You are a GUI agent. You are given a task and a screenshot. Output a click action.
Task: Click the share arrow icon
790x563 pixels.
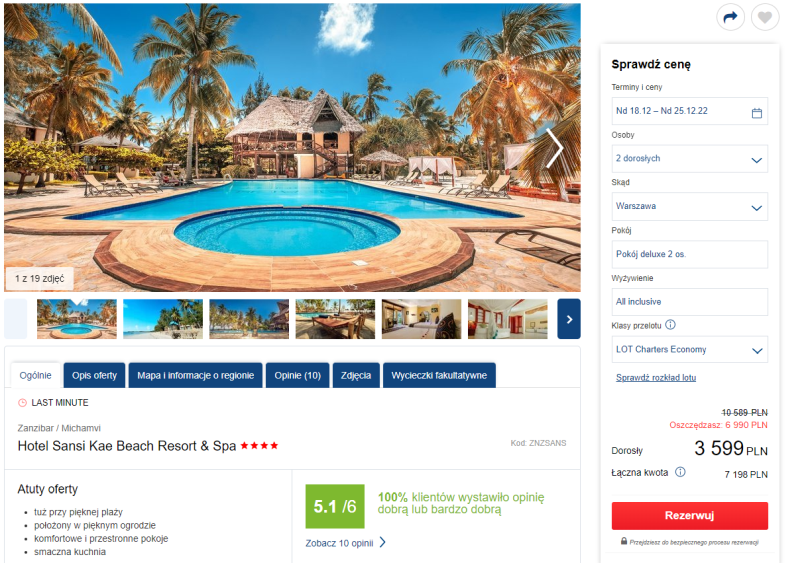(730, 18)
